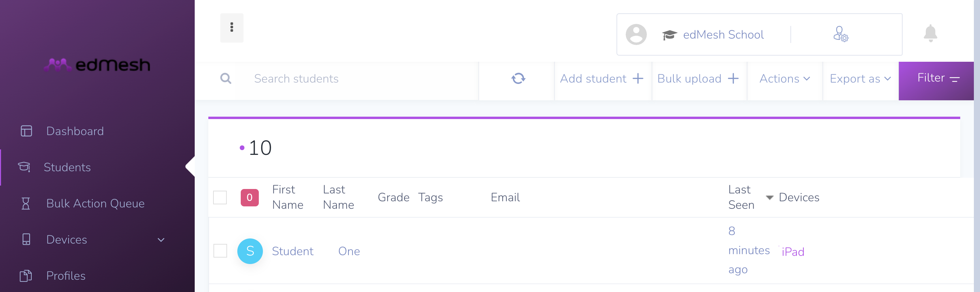Open Bulk Action Queue page
This screenshot has height=292, width=980.
tap(95, 203)
